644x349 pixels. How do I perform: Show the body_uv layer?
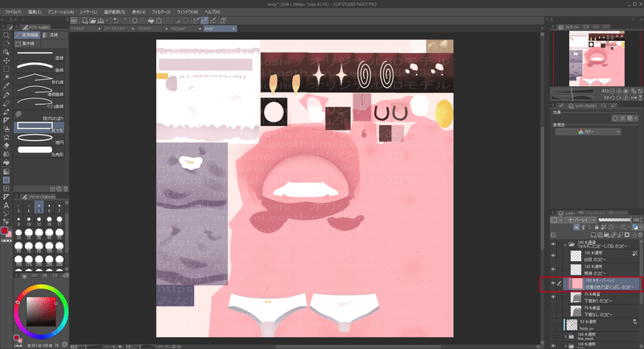pyautogui.click(x=553, y=324)
